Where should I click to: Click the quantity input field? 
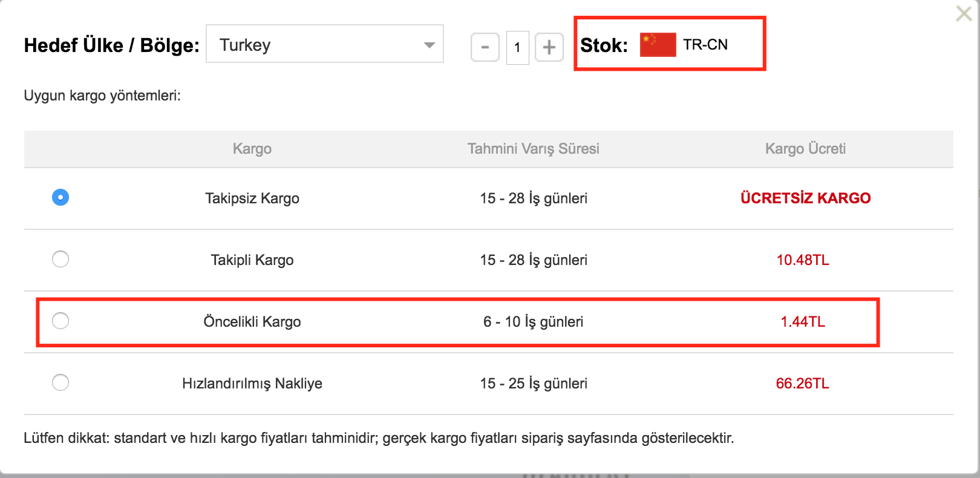(x=517, y=47)
